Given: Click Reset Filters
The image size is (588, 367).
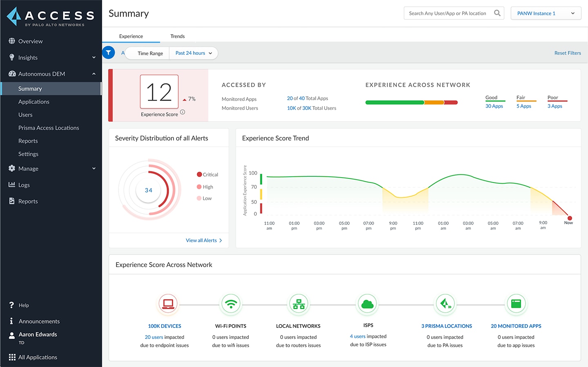Looking at the screenshot, I should click(568, 53).
